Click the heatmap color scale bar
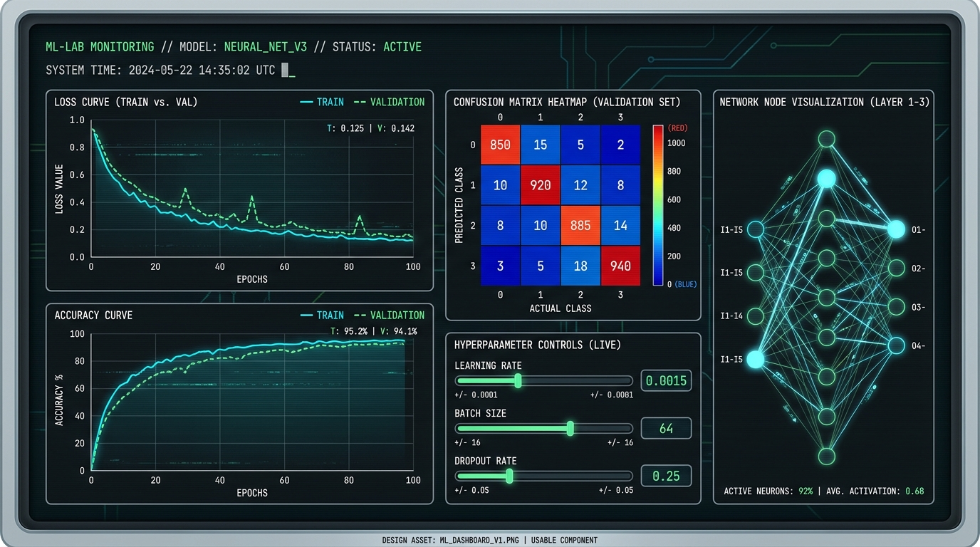 (657, 205)
